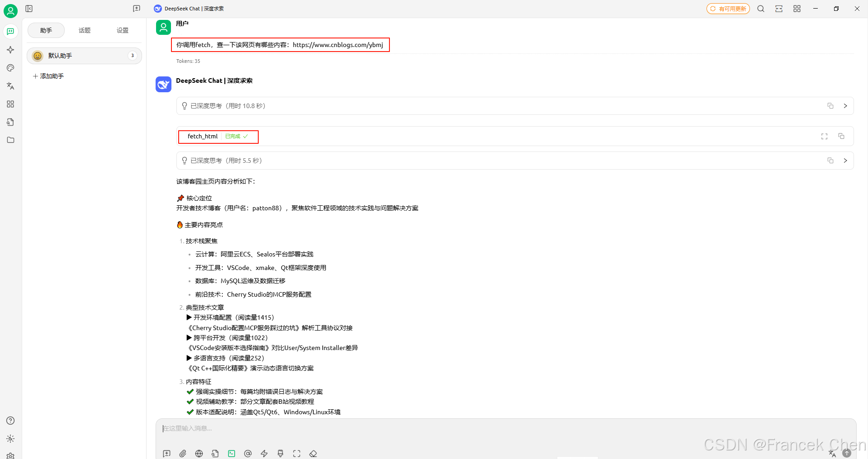Switch to the 话题 tab
Screen dimensions: 868x459
pos(85,30)
